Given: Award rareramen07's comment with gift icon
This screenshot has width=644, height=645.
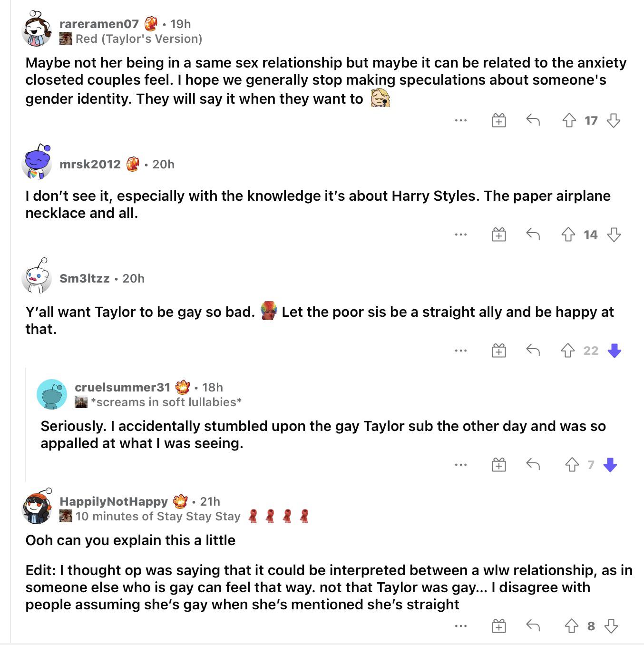Looking at the screenshot, I should click(498, 120).
